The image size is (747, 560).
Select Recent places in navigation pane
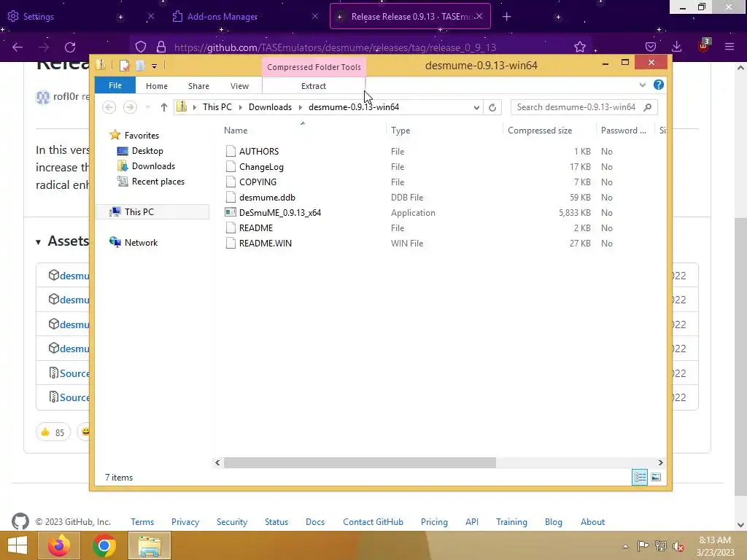coord(158,181)
